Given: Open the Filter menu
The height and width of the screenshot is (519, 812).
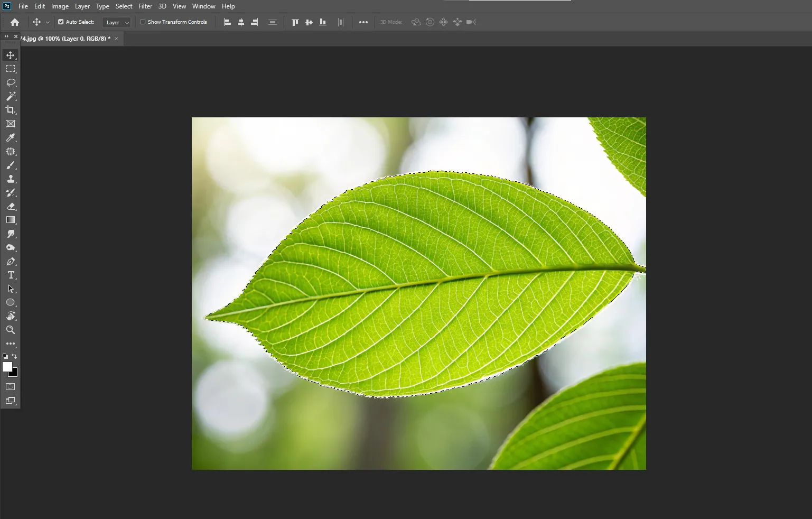Looking at the screenshot, I should (145, 6).
